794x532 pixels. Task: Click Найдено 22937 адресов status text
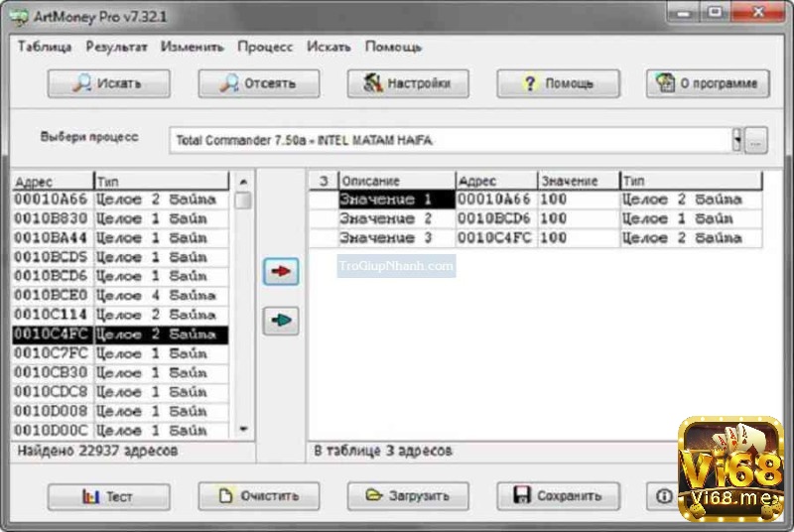click(97, 451)
